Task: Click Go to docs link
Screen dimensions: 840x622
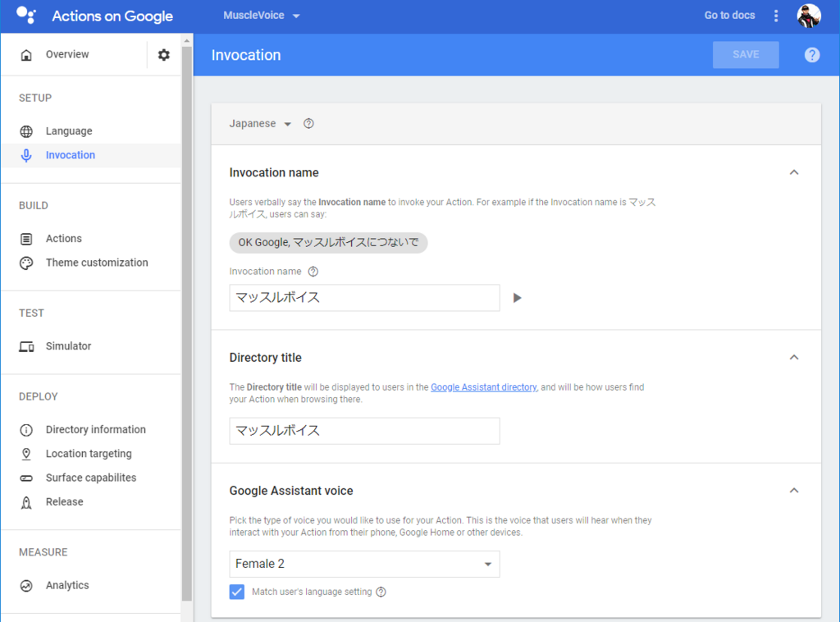Action: point(729,16)
